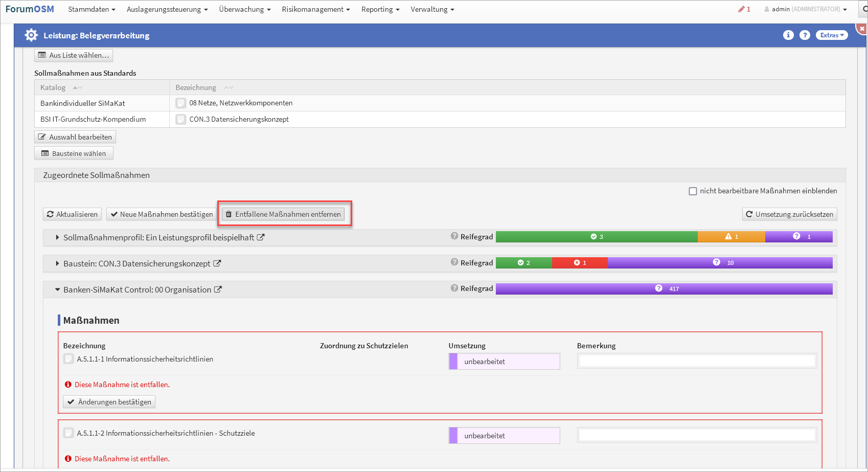
Task: Click the Reifegrad help icon for CON.3 row
Action: coord(454,262)
